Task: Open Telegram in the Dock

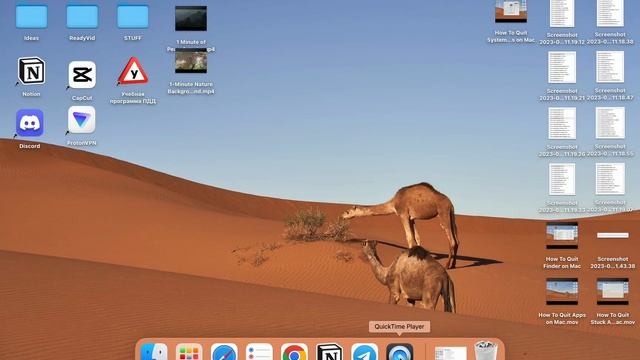Action: pos(364,352)
